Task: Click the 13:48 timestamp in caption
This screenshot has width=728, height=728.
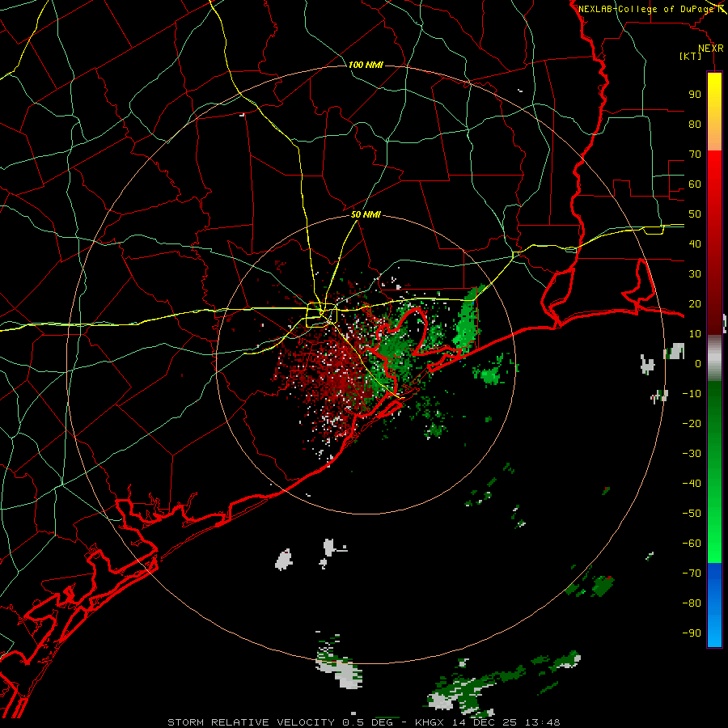Action: (x=543, y=722)
